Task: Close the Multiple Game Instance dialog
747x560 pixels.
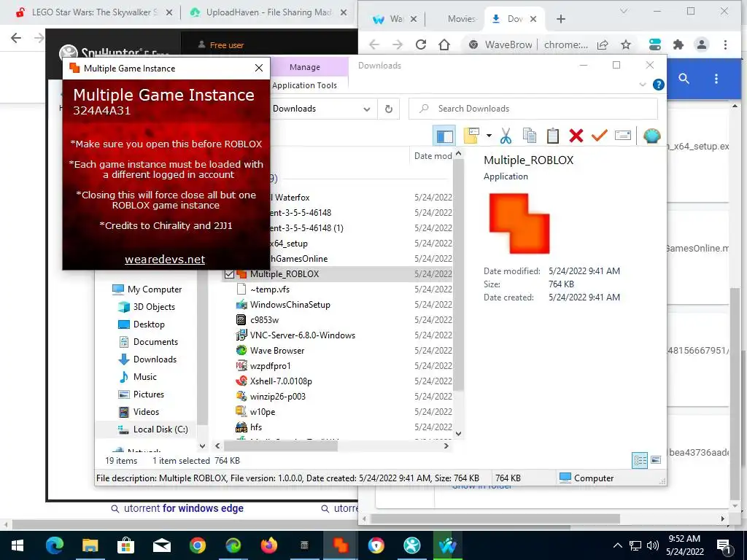Action: pyautogui.click(x=259, y=68)
